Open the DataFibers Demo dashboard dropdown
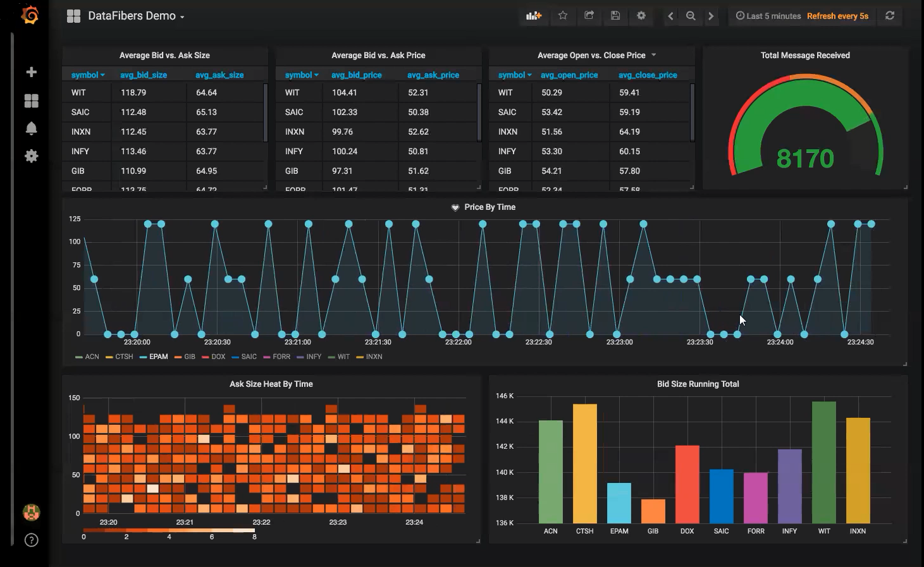 tap(135, 16)
